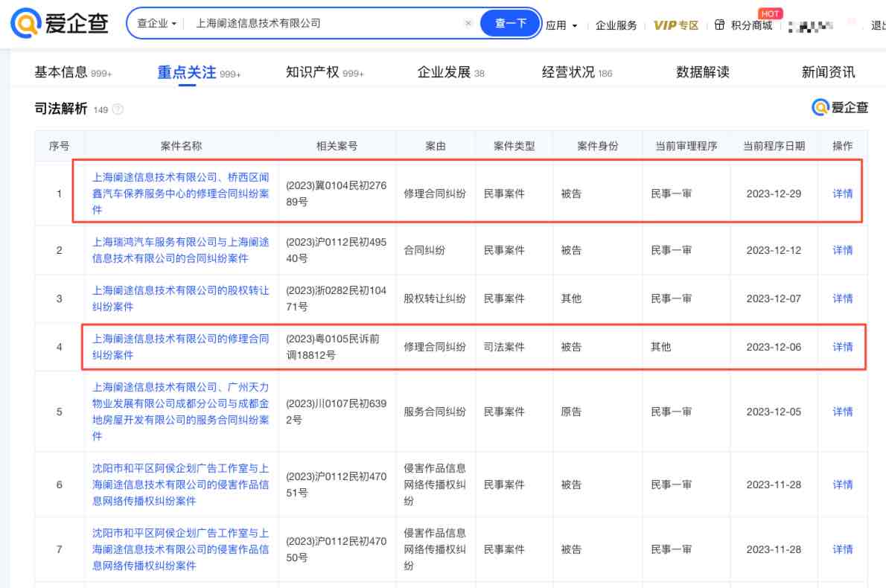The image size is (886, 588).
Task: Select case number (2023)沪0112民初47050号
Action: [337, 549]
